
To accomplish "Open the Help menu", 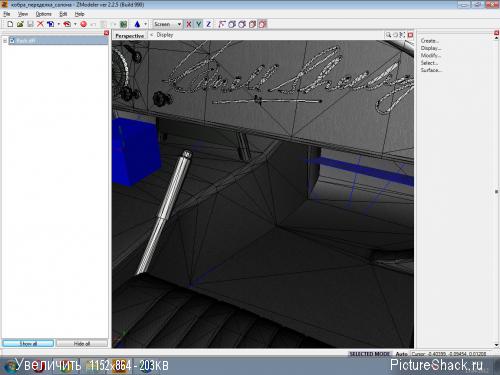I will (x=79, y=14).
